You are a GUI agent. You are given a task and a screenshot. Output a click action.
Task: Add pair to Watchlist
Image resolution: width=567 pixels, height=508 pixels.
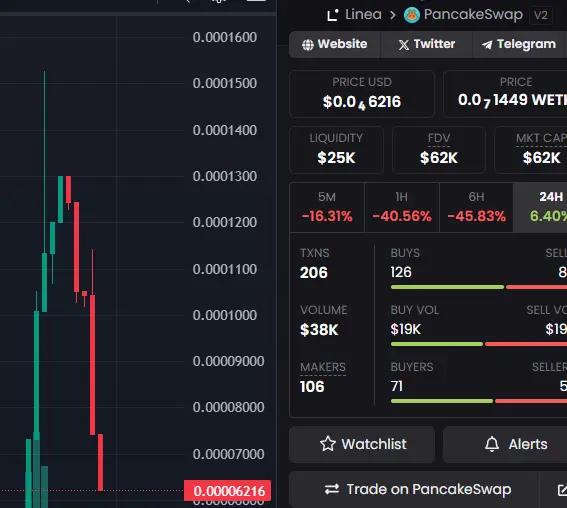[x=362, y=444]
